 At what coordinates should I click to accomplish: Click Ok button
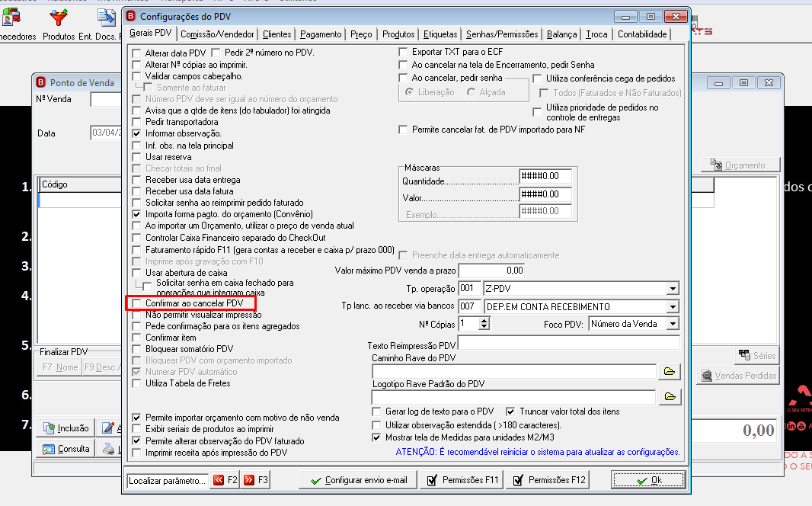coord(648,480)
